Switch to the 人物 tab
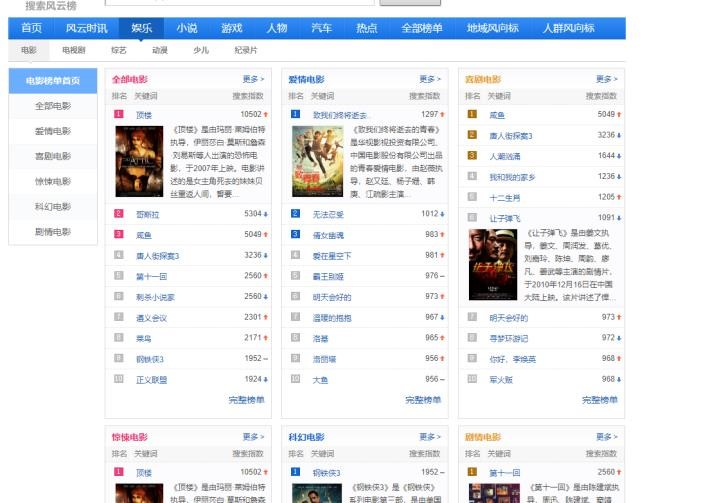This screenshot has height=503, width=708. [x=277, y=28]
